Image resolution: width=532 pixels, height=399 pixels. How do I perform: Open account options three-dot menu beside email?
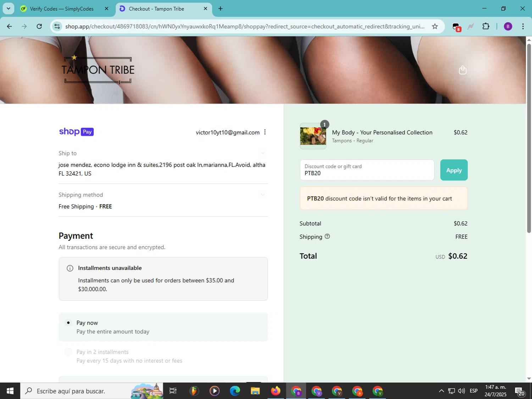click(x=265, y=132)
